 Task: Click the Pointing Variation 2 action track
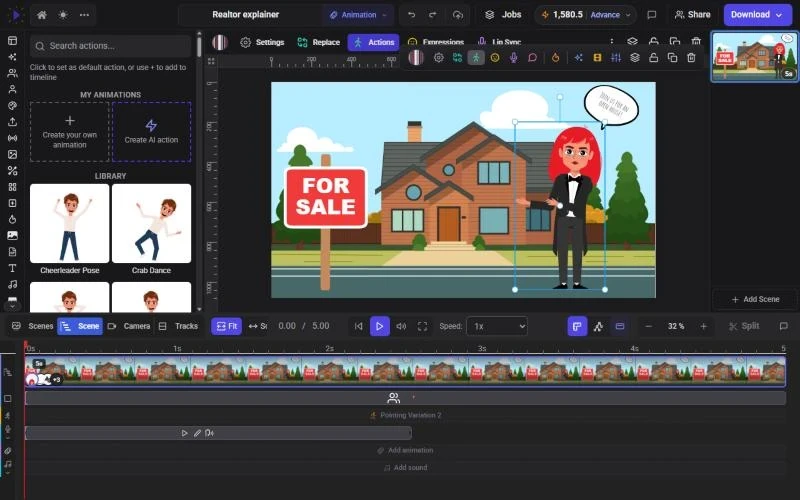point(406,415)
